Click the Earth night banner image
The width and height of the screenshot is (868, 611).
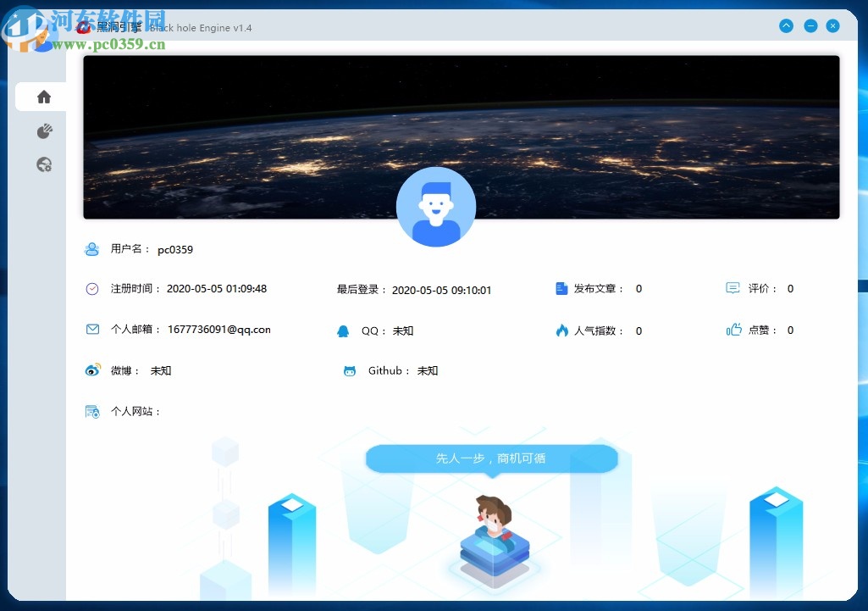click(x=462, y=136)
